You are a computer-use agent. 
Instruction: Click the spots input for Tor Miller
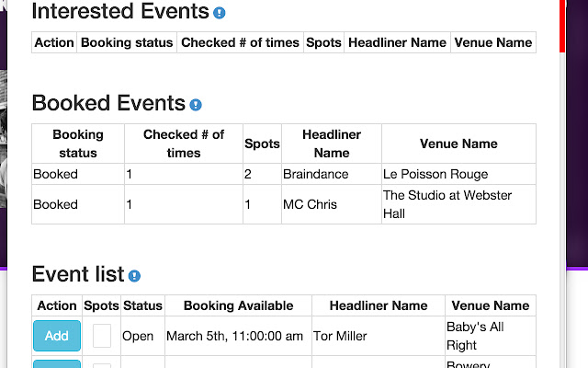pyautogui.click(x=102, y=336)
